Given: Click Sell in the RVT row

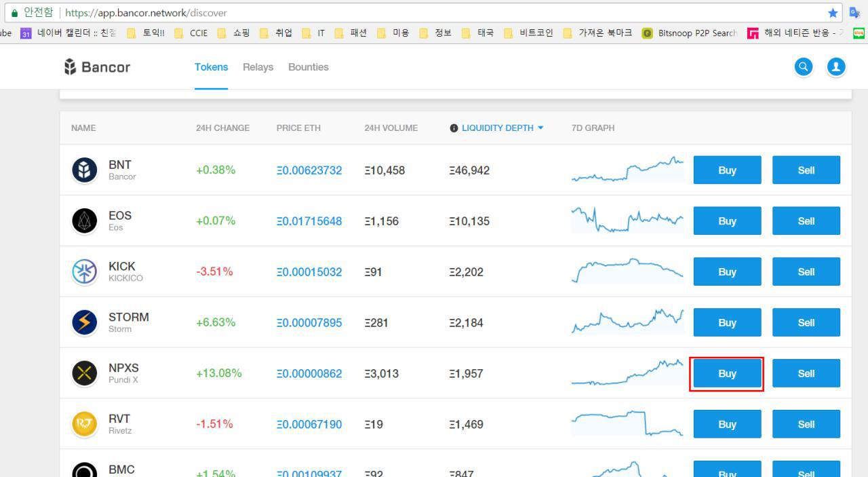Looking at the screenshot, I should [x=806, y=424].
